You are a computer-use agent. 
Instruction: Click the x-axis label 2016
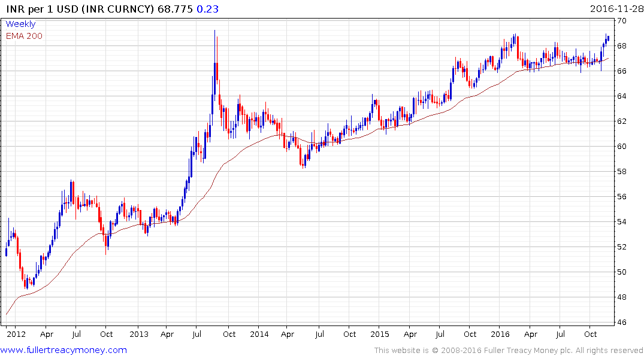(500, 334)
